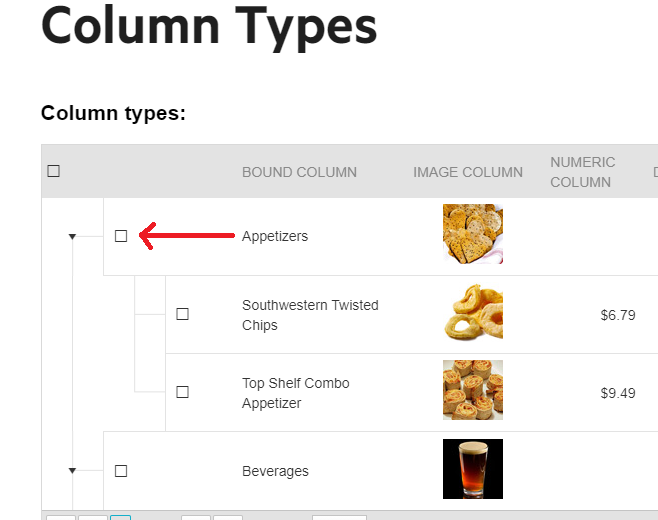Open the Appetizers category image
Image resolution: width=658 pixels, height=520 pixels.
(473, 234)
